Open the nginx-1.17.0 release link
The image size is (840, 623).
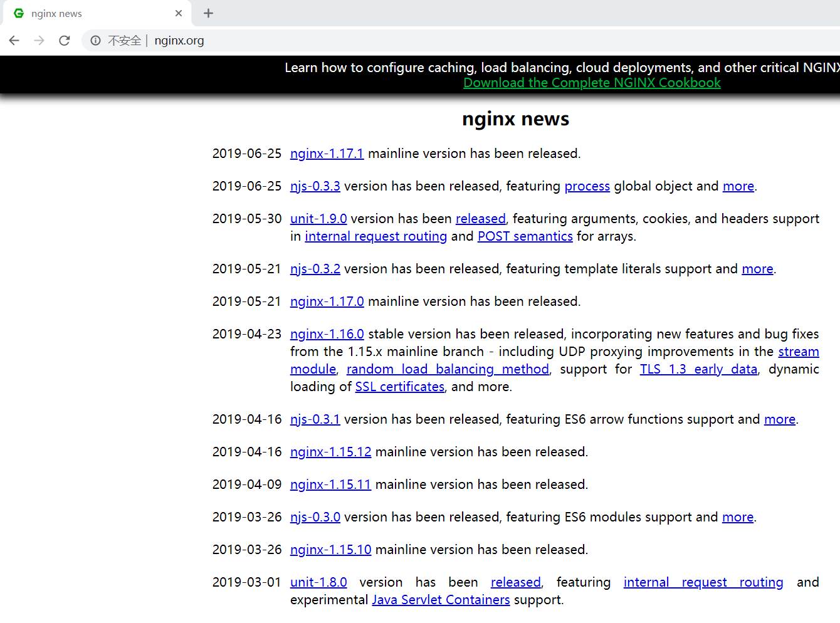(327, 301)
